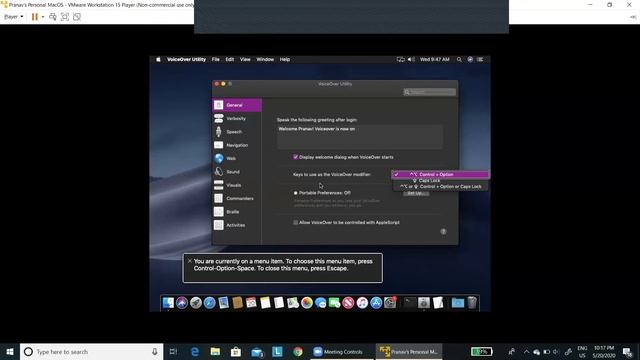Open the Verbosity category
Screen dimensions: 640x360
(237, 118)
